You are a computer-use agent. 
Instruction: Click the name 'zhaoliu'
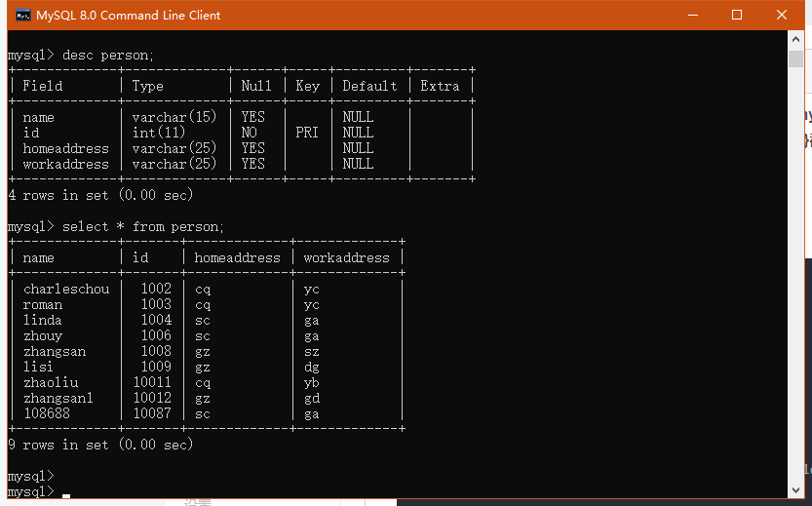51,382
